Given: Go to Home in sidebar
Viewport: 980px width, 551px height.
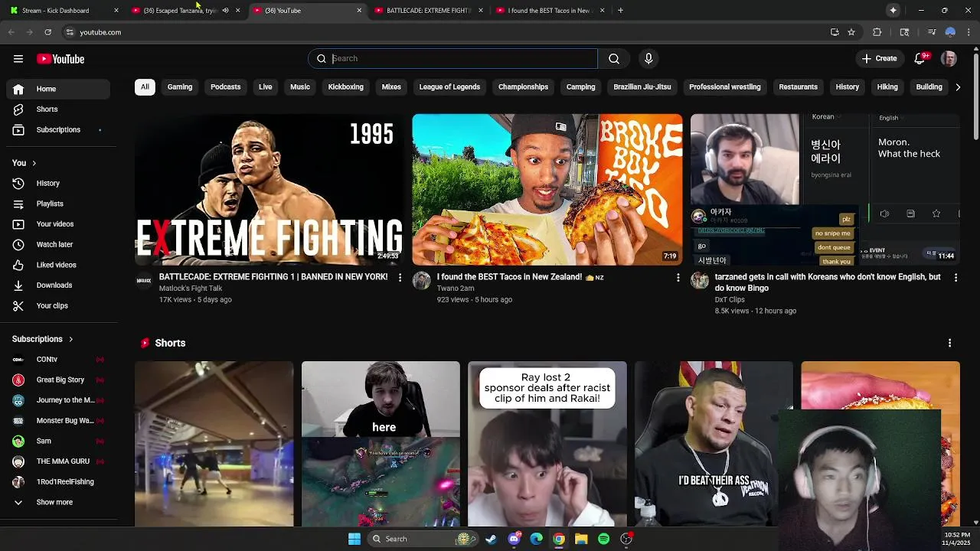Looking at the screenshot, I should click(x=58, y=89).
